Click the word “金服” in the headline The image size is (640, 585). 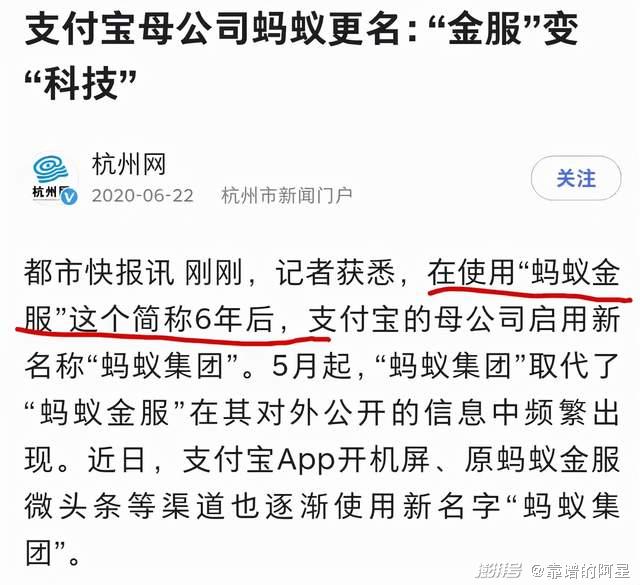(x=484, y=29)
